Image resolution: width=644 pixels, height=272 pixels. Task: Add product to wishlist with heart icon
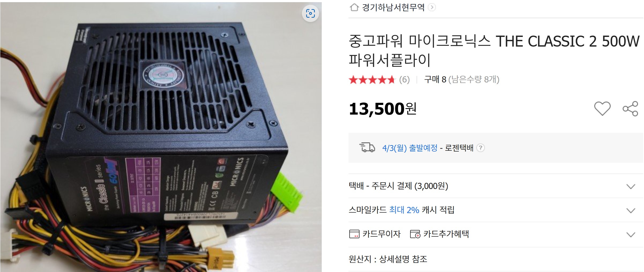click(602, 108)
